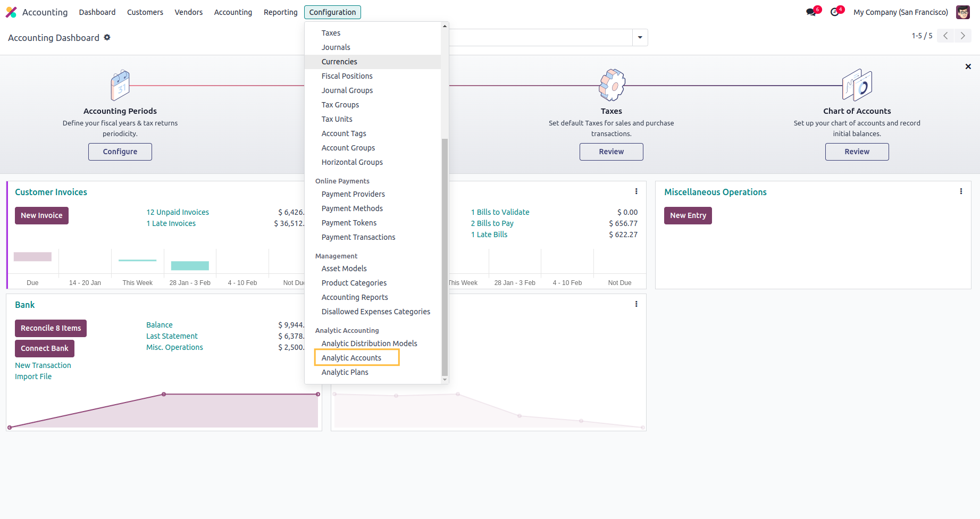Go to previous page arrow
The image size is (980, 519).
click(945, 36)
